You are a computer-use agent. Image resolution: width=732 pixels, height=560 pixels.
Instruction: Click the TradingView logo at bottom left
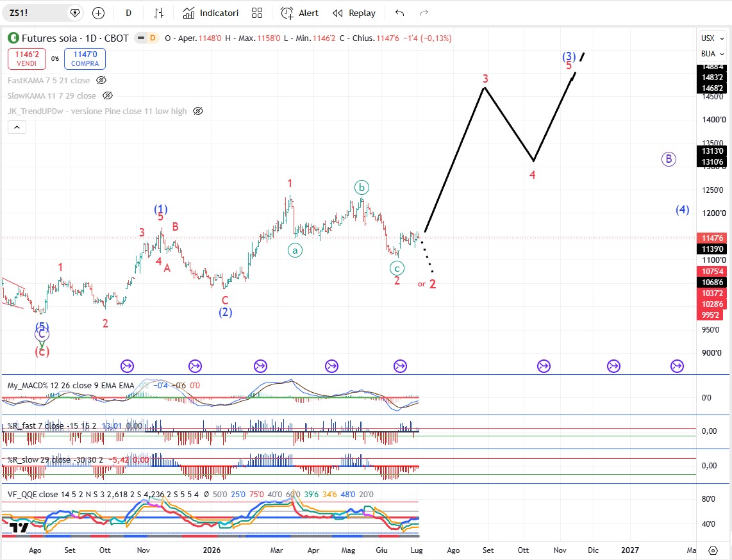point(19,528)
